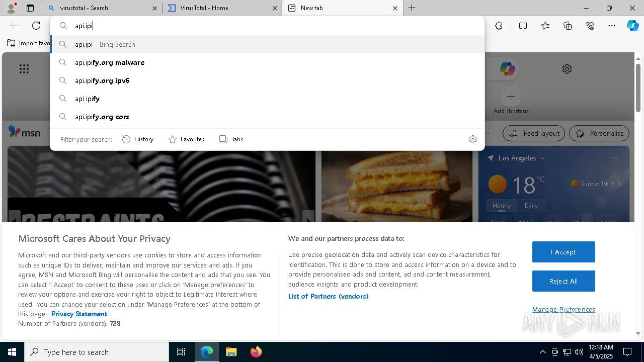
Task: Select the api ipify suggestion
Action: [x=268, y=99]
